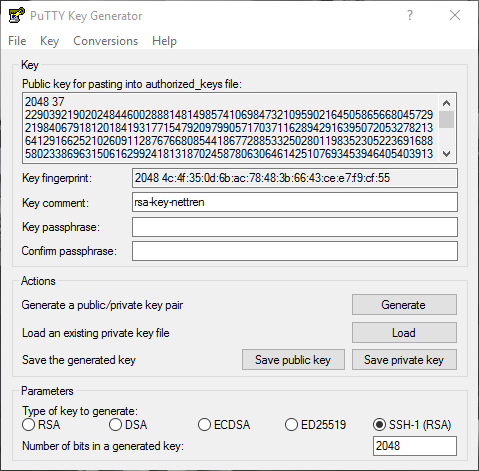The image size is (479, 471).
Task: Click the Generate button
Action: click(404, 305)
